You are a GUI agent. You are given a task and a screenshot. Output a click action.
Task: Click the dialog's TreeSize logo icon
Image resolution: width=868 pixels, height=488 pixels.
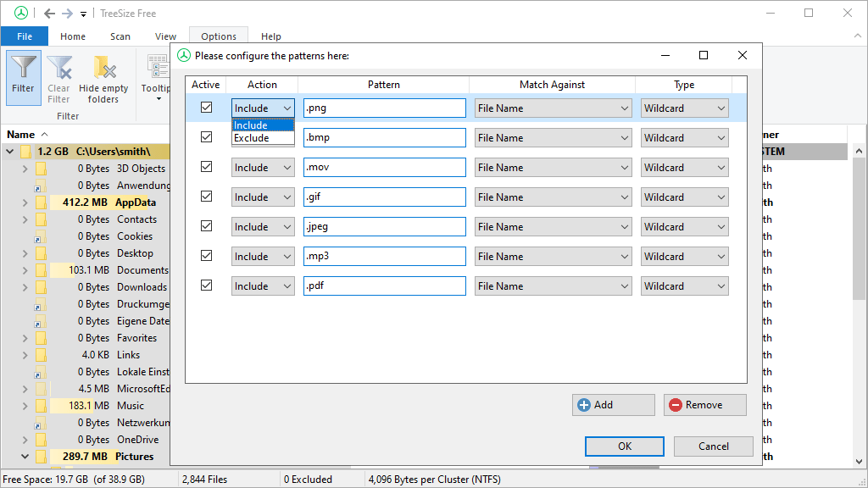184,55
